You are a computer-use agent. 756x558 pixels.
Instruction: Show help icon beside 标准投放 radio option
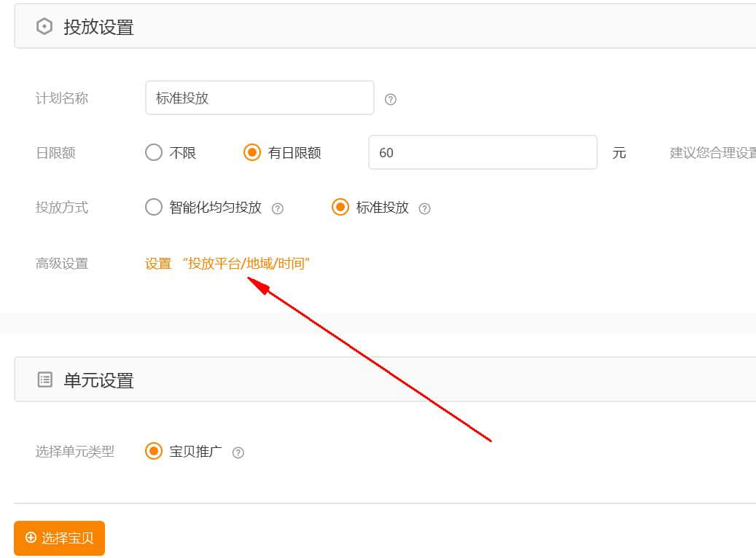[424, 208]
